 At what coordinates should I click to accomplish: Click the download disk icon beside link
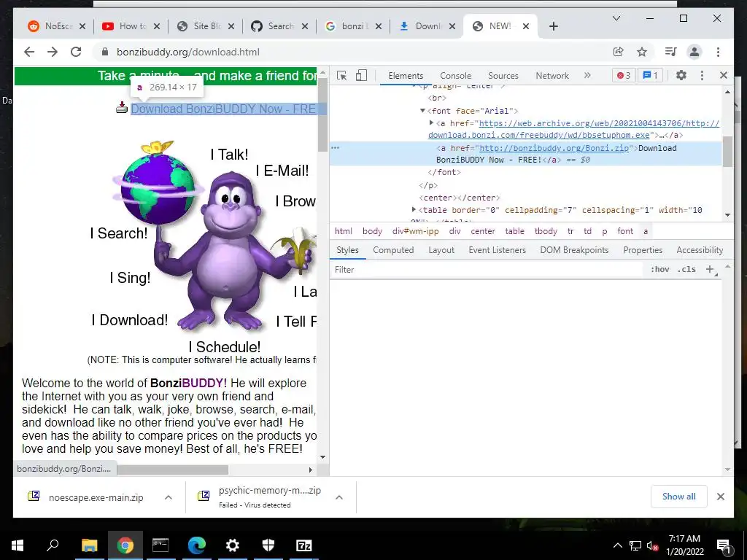122,108
